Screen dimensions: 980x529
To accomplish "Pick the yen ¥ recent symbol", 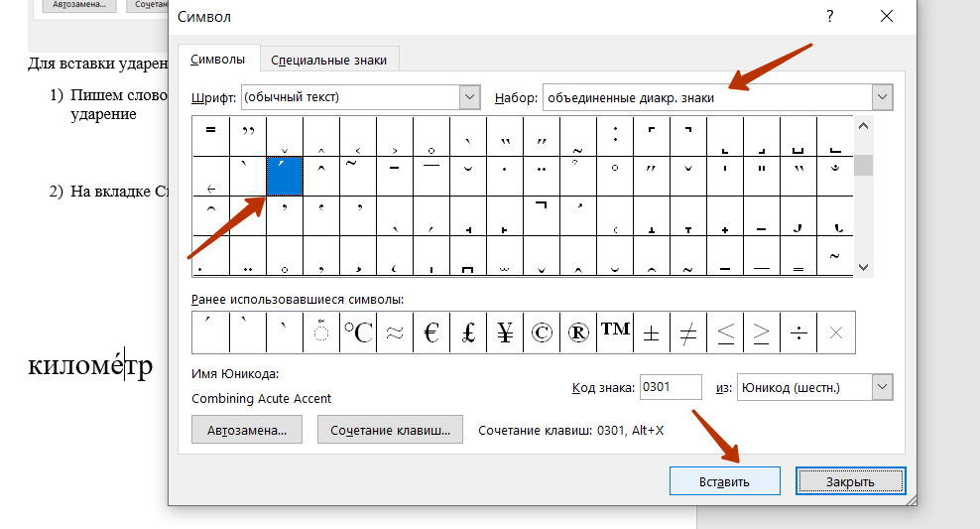I will pyautogui.click(x=505, y=332).
